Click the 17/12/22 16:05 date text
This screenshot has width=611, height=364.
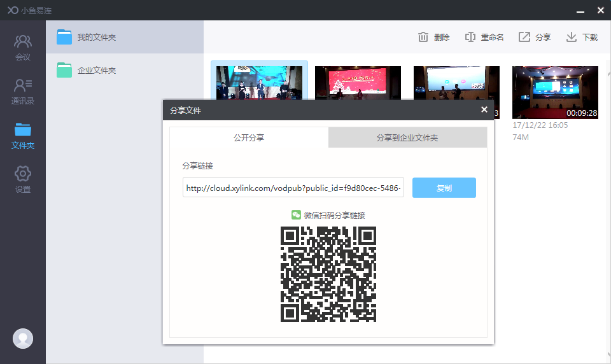540,125
